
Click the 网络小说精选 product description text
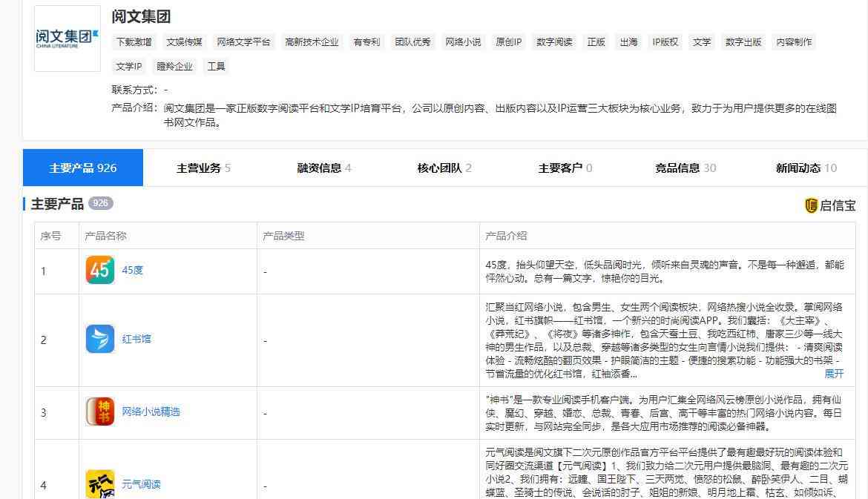coord(663,413)
